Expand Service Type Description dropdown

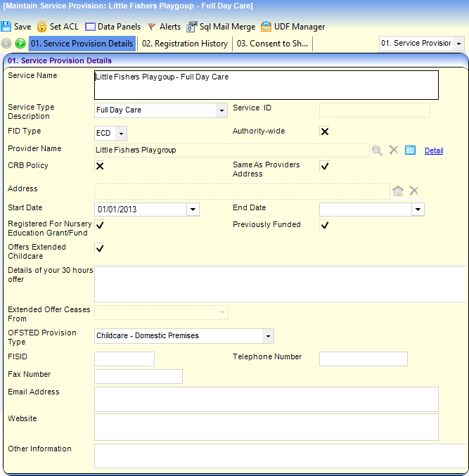point(221,110)
